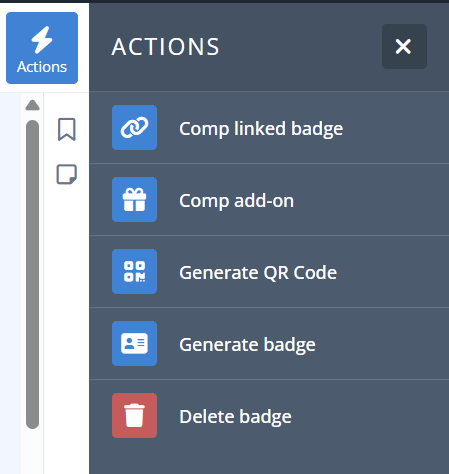The width and height of the screenshot is (449, 474).
Task: Choose Generate badge from actions list
Action: tap(269, 344)
